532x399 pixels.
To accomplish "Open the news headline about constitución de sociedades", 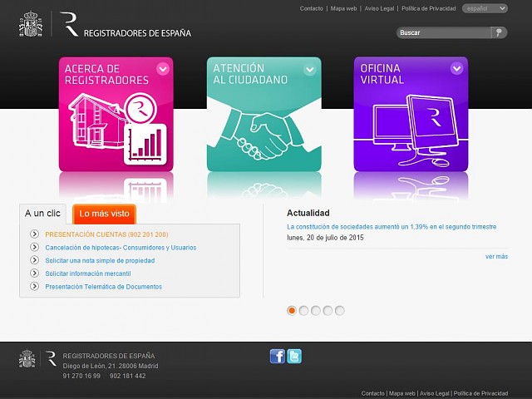I will [x=392, y=227].
